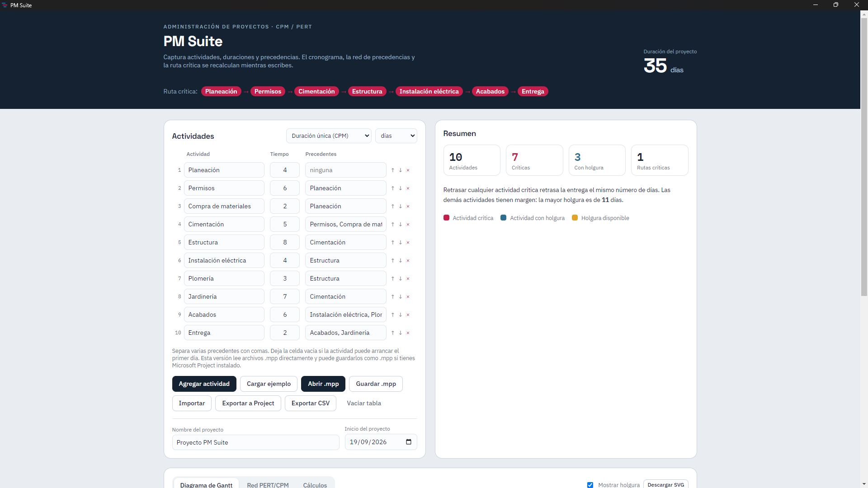Screen dimensions: 868x488
Task: Move Entrega row up with arrow
Action: pyautogui.click(x=392, y=333)
